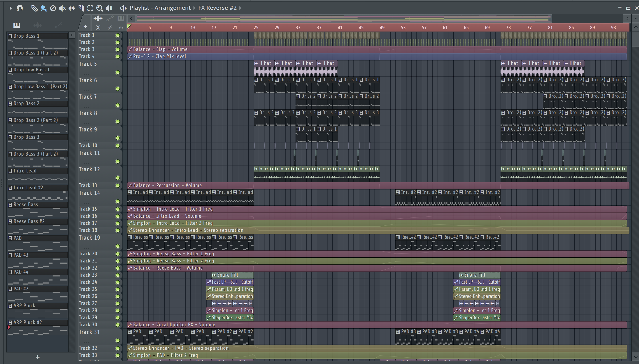
Task: Select the Delete tool in toolbar
Action: [x=53, y=8]
